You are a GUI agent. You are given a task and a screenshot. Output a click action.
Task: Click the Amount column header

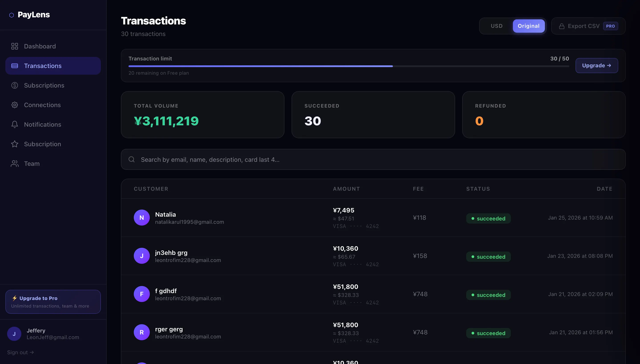(346, 189)
